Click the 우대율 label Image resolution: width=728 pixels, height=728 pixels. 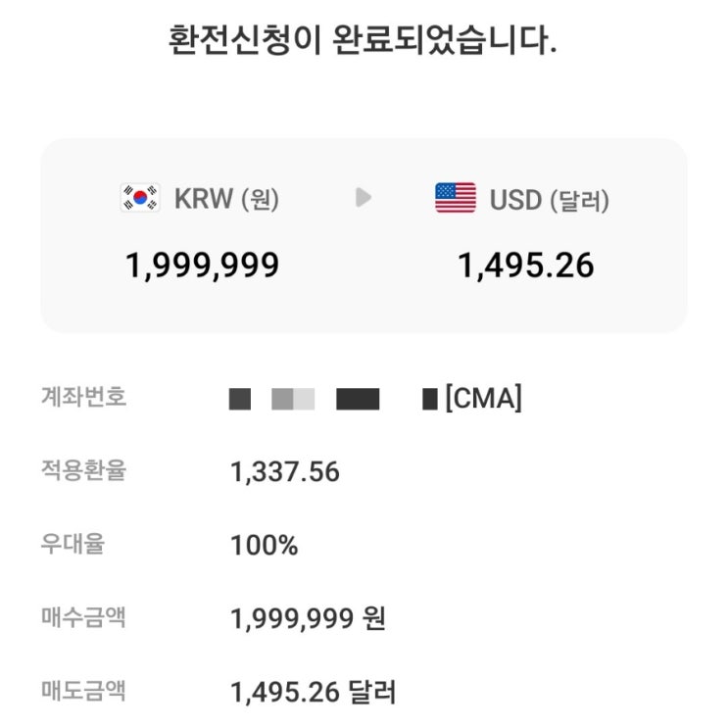73,545
